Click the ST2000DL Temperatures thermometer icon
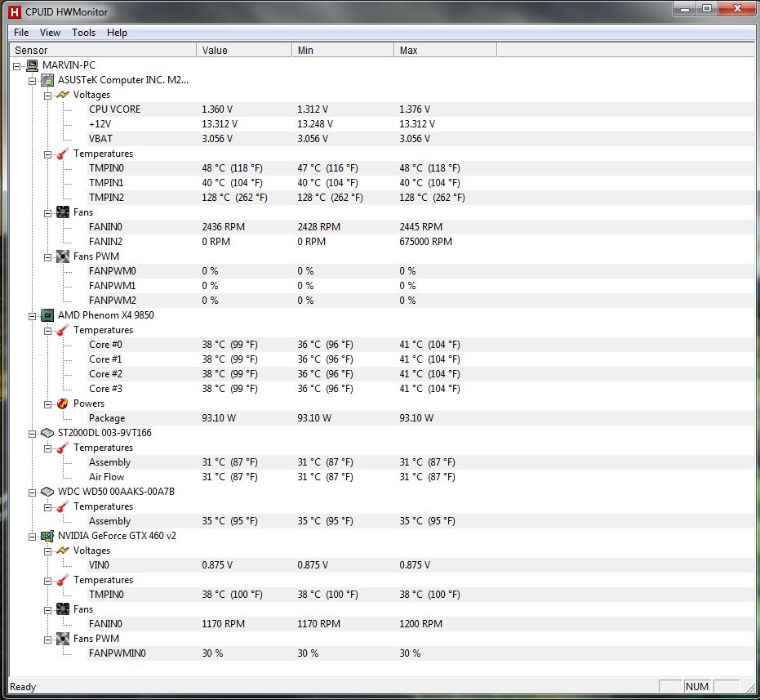 coord(63,448)
